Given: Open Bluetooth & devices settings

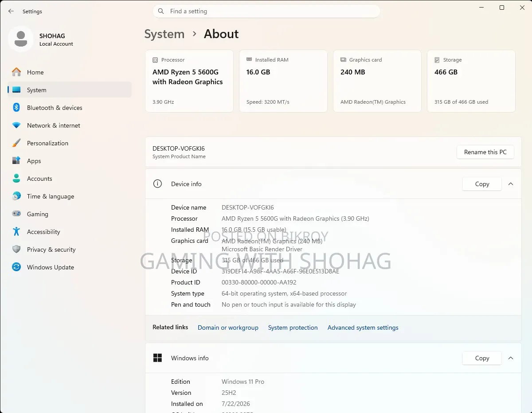Looking at the screenshot, I should pyautogui.click(x=70, y=107).
